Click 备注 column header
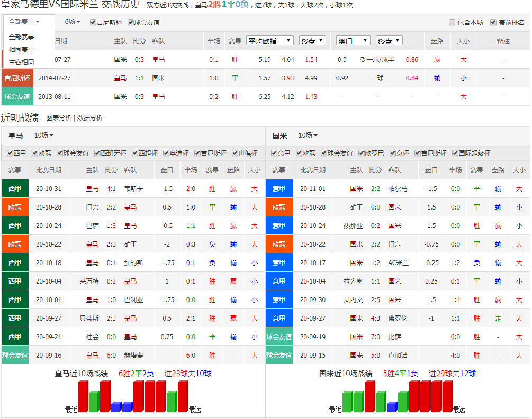This screenshot has height=419, width=532. point(503,41)
